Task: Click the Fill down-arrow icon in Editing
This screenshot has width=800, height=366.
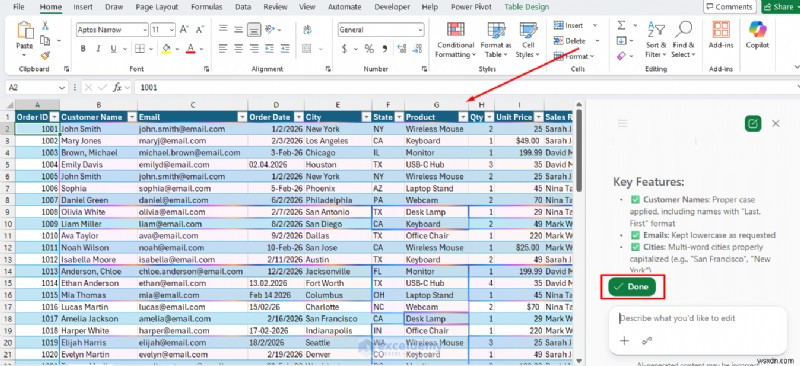Action: click(x=621, y=40)
